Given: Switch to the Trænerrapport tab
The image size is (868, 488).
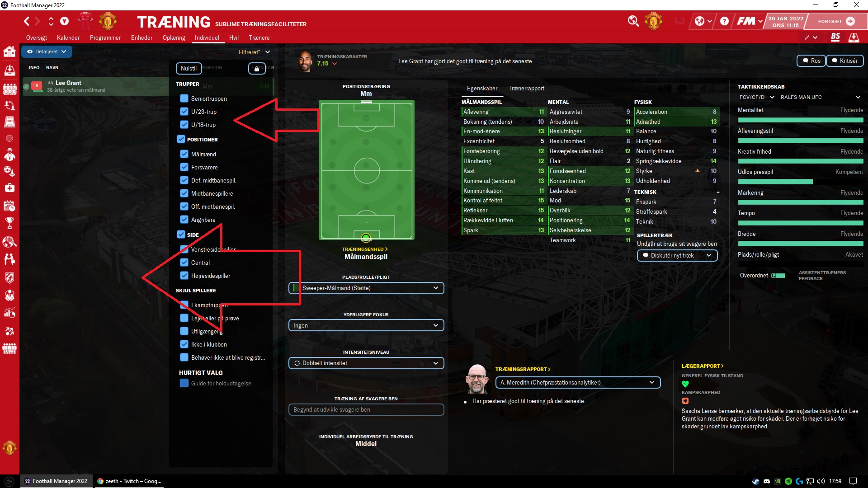Looking at the screenshot, I should pos(526,89).
